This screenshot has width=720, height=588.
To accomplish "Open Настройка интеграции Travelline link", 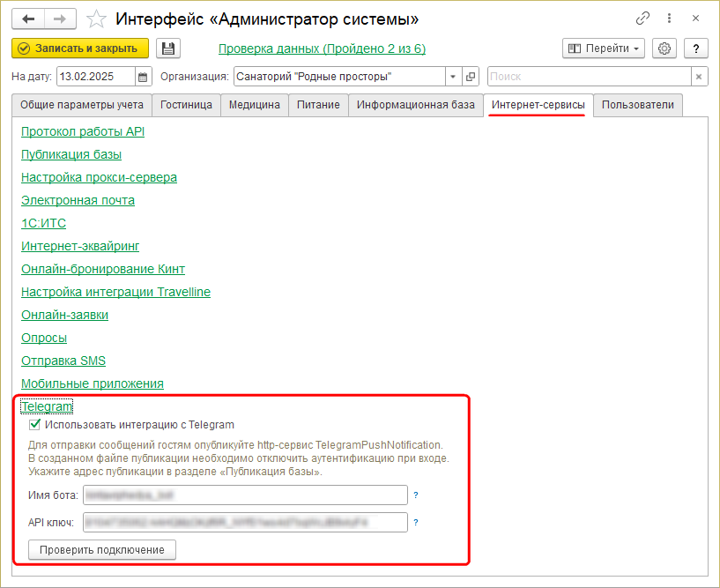I will pos(115,293).
